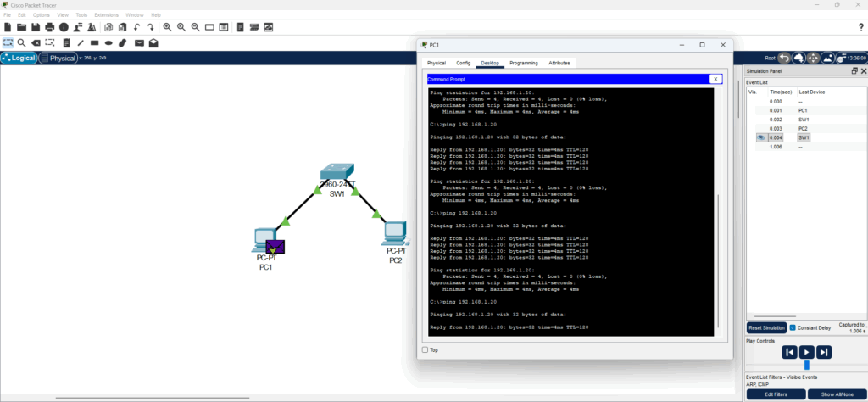This screenshot has height=402, width=868.
Task: Click the Edit Filters button
Action: click(x=776, y=394)
